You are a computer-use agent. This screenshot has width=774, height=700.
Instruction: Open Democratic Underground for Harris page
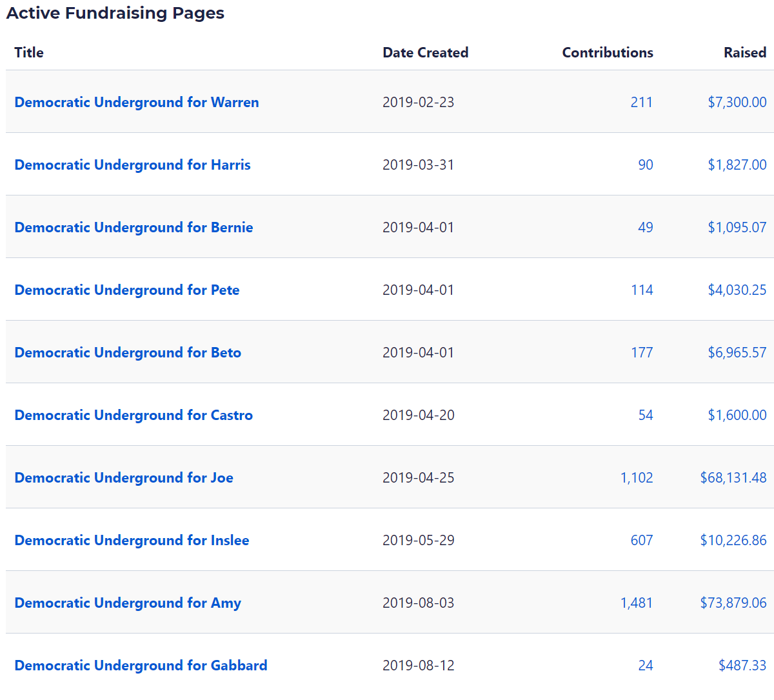click(132, 165)
